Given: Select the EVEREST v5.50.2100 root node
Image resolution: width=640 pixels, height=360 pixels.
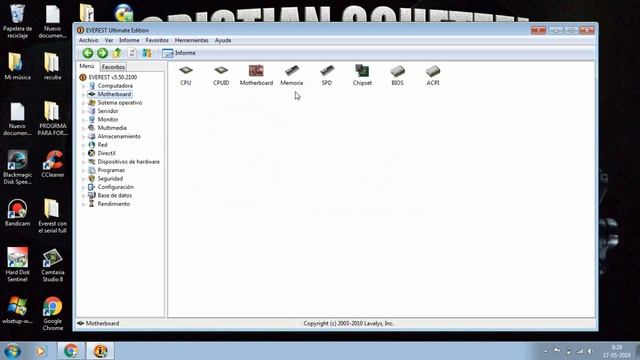Looking at the screenshot, I should pyautogui.click(x=113, y=77).
